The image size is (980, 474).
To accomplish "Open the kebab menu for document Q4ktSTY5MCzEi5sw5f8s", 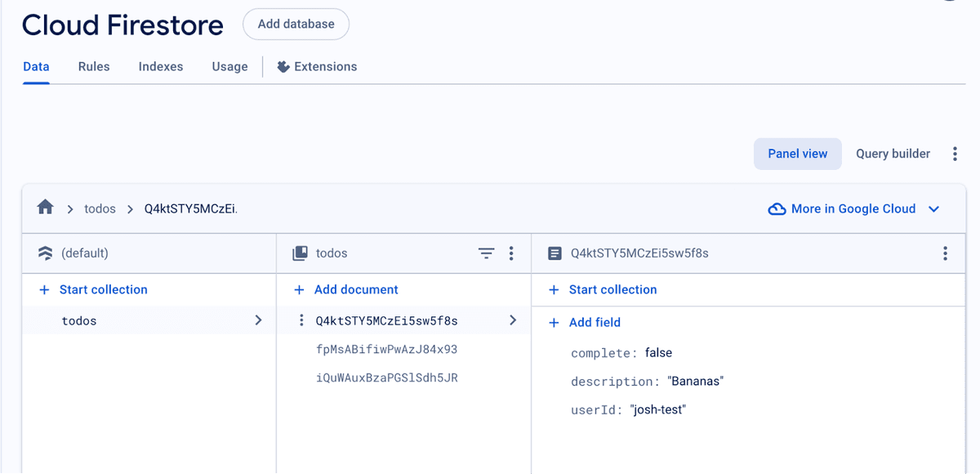I will (x=945, y=253).
